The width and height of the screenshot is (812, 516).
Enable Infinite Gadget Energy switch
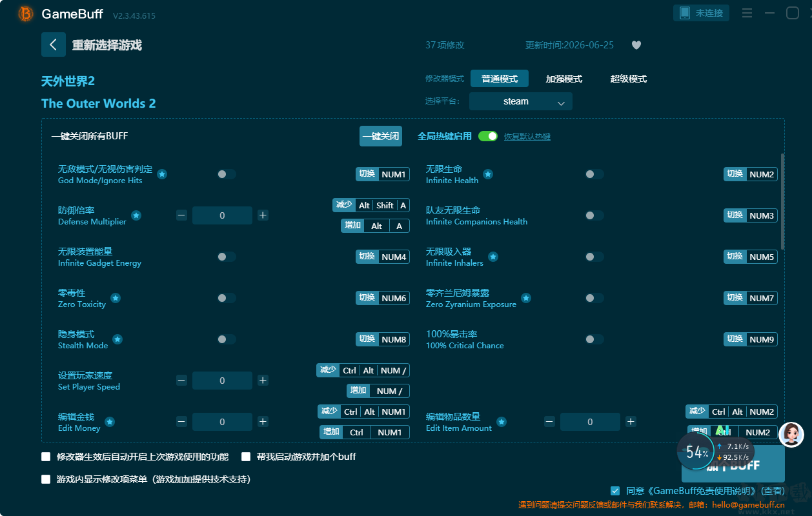click(x=227, y=257)
